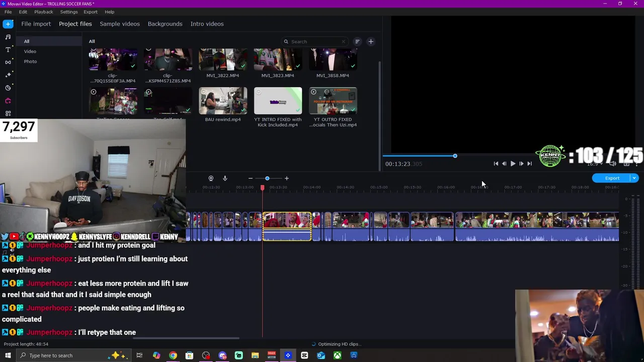The width and height of the screenshot is (644, 362).
Task: Click the blue Export button
Action: pyautogui.click(x=612, y=178)
